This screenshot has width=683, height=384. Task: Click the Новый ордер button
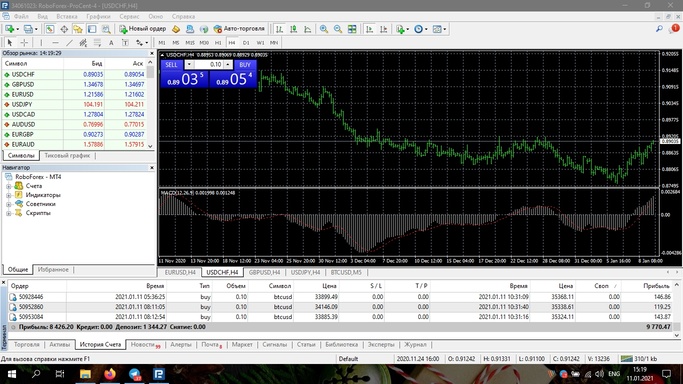click(x=143, y=29)
